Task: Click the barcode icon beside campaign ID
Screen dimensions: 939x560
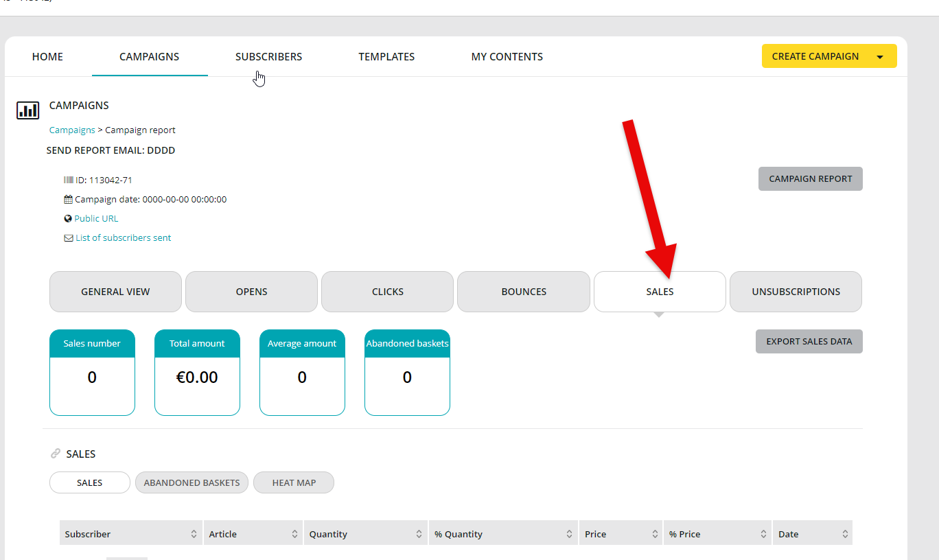Action: tap(68, 180)
